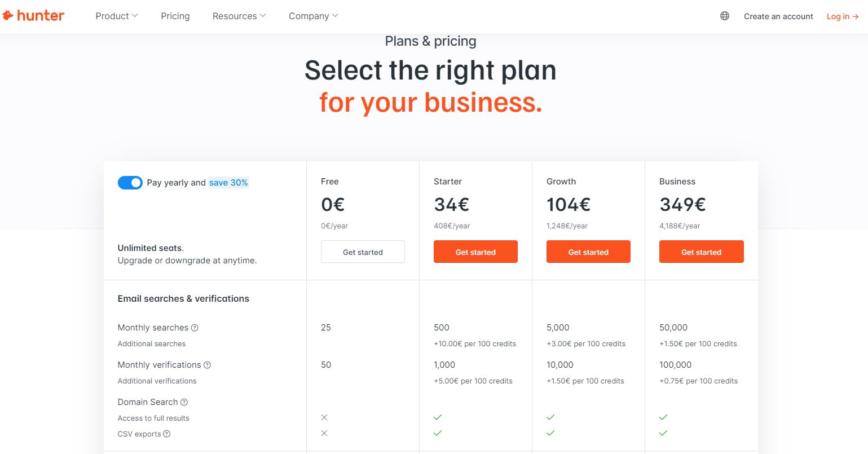
Task: Click Get started for Growth plan
Action: 588,252
